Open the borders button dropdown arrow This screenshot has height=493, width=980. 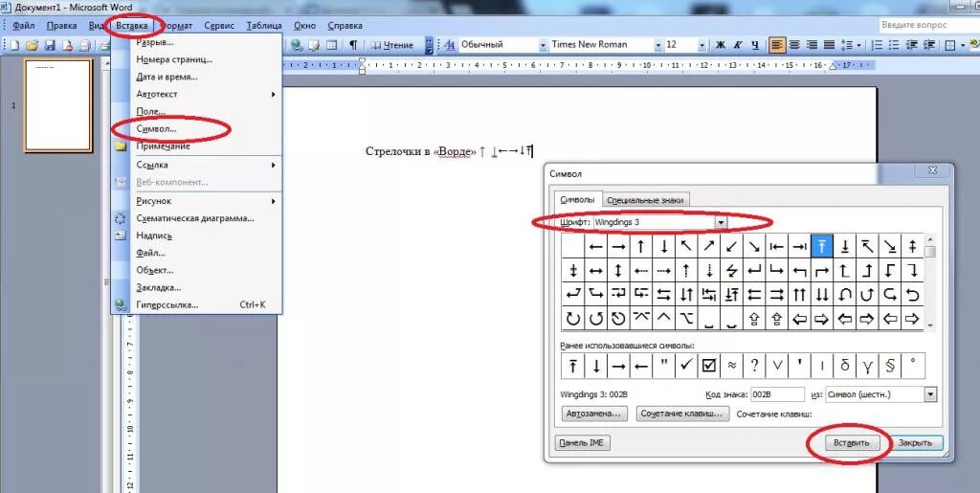(961, 45)
